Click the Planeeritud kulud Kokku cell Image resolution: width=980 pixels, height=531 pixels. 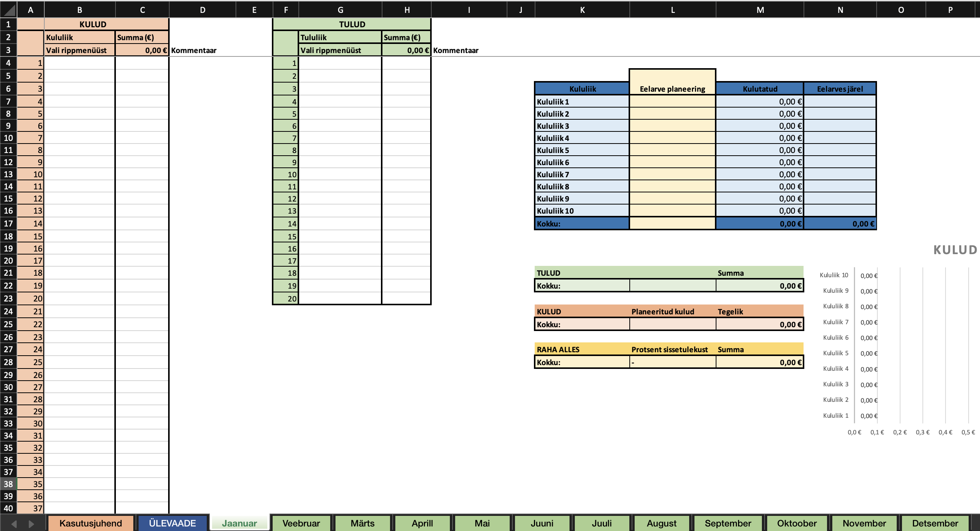(x=672, y=324)
